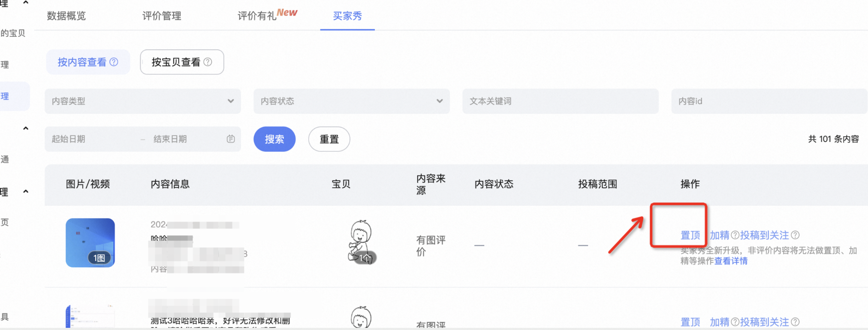Screen dimensions: 868x330
Task: Open second row product cartoon image
Action: [x=361, y=317]
